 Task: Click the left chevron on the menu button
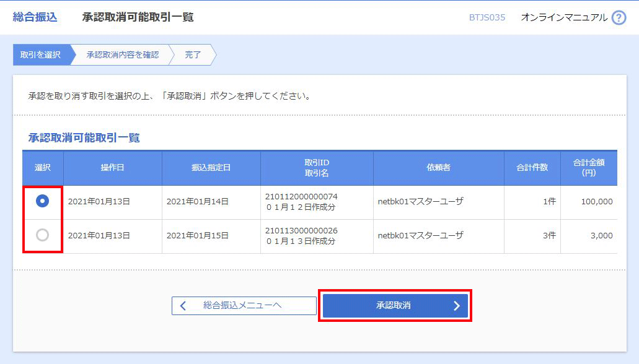[183, 306]
